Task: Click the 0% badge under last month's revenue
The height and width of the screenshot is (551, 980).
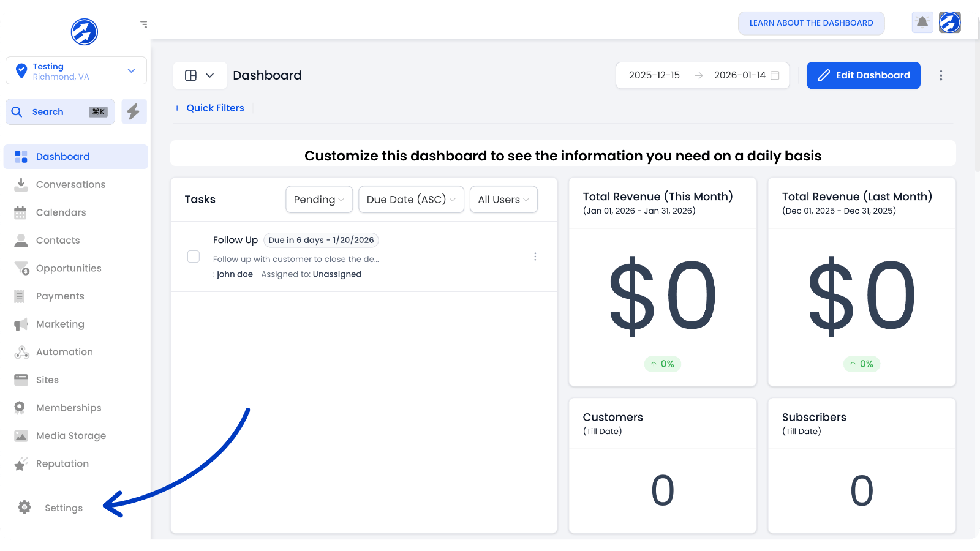Action: tap(862, 364)
